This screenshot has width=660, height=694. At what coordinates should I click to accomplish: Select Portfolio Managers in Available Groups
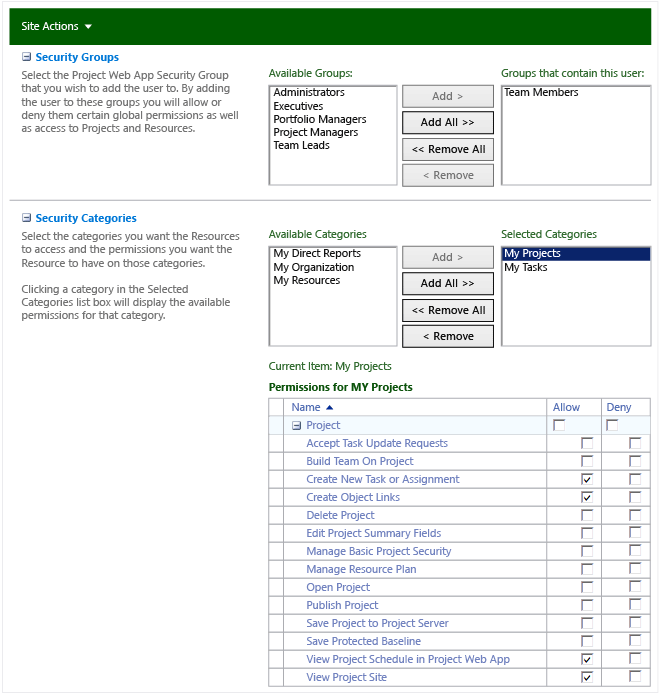pos(320,119)
